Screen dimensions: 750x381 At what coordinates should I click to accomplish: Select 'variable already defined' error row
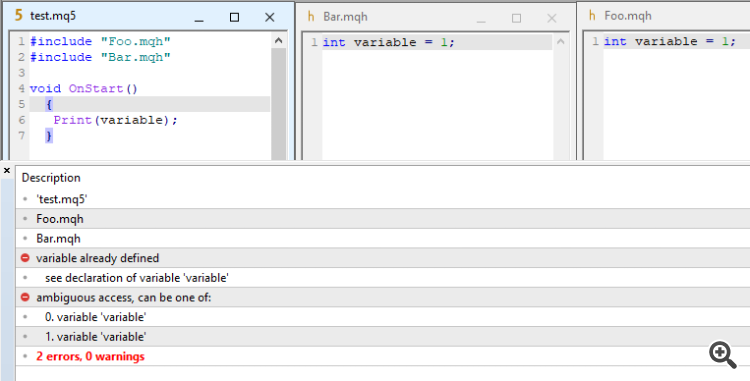coord(383,258)
